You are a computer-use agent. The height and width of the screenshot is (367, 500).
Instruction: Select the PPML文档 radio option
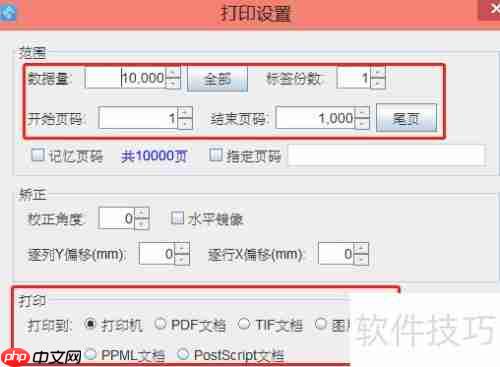pyautogui.click(x=91, y=354)
